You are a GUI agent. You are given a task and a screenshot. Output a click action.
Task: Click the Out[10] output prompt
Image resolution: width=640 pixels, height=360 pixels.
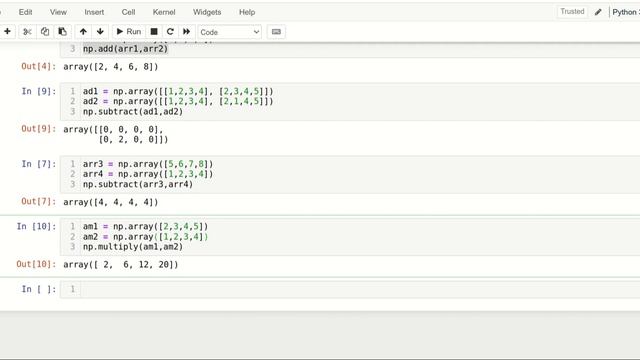[x=36, y=264]
